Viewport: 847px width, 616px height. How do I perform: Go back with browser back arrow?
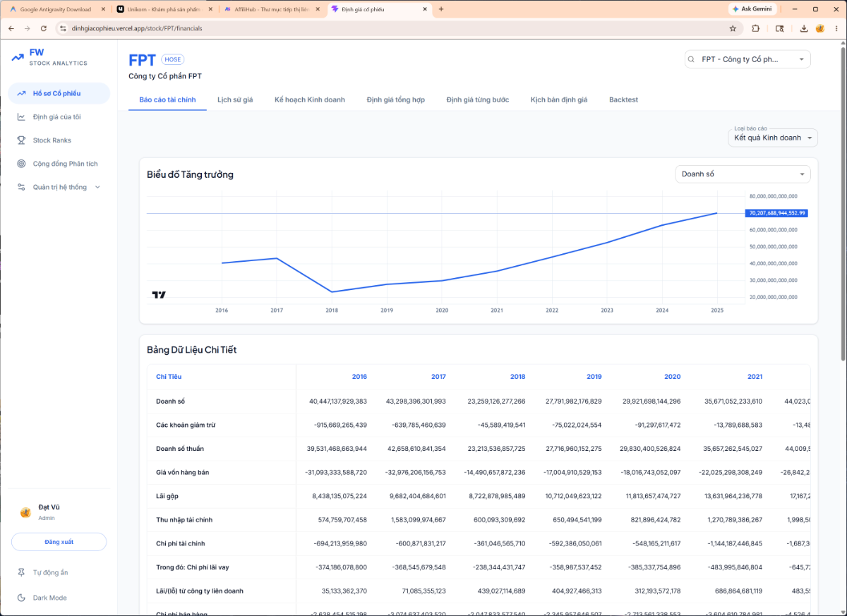click(11, 28)
